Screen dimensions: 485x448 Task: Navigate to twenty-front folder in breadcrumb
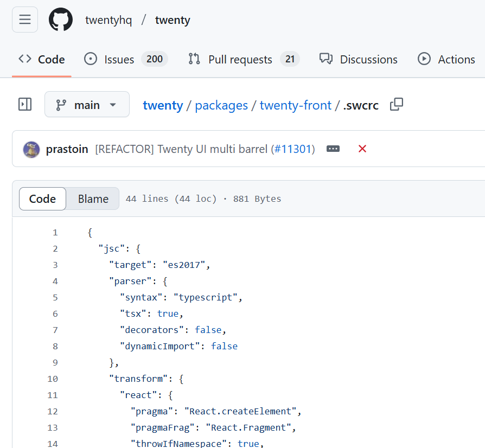click(295, 105)
